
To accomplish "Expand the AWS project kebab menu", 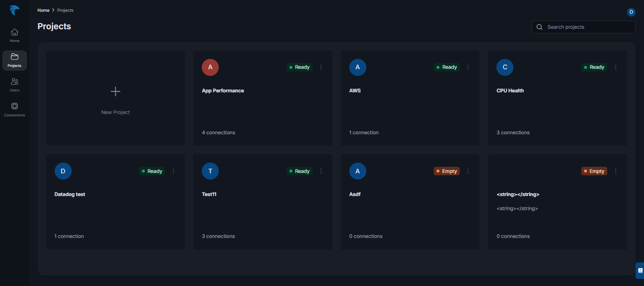I will [x=468, y=67].
